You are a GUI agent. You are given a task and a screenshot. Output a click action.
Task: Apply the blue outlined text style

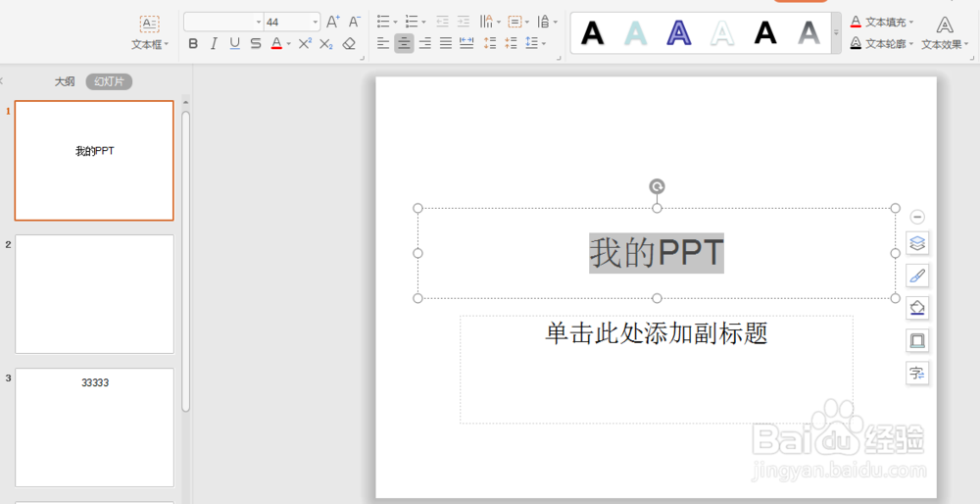click(679, 32)
